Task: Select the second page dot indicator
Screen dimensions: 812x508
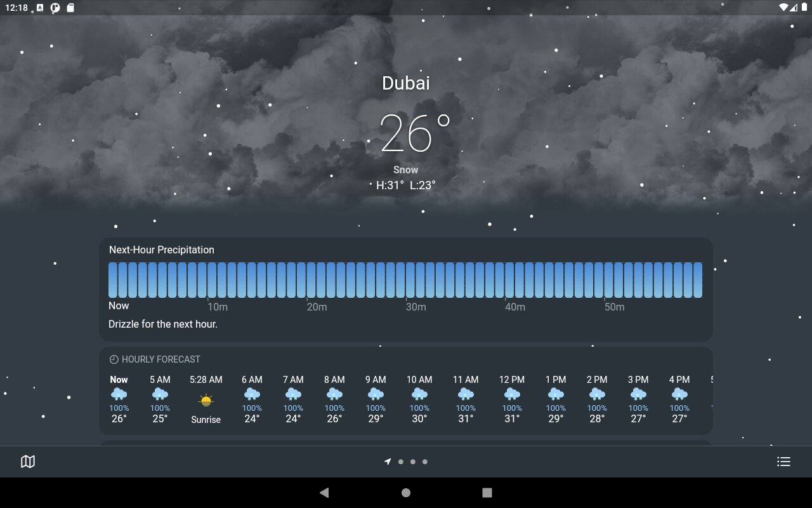Action: coord(413,462)
